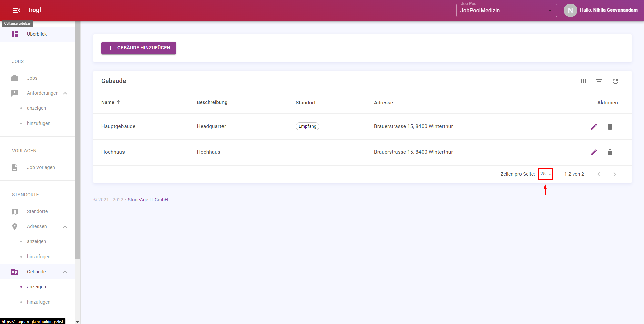Select anzeigen under Gebäude
644x324 pixels.
(x=37, y=287)
